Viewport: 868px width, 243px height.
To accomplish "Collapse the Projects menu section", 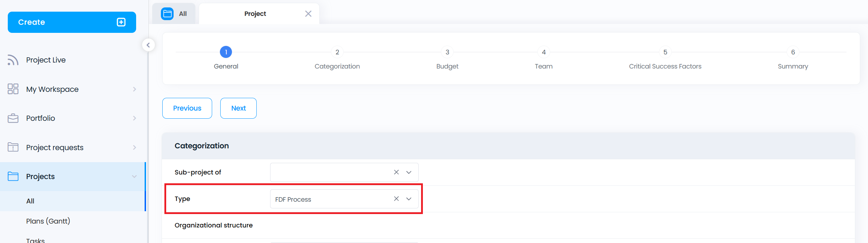I will (x=134, y=177).
